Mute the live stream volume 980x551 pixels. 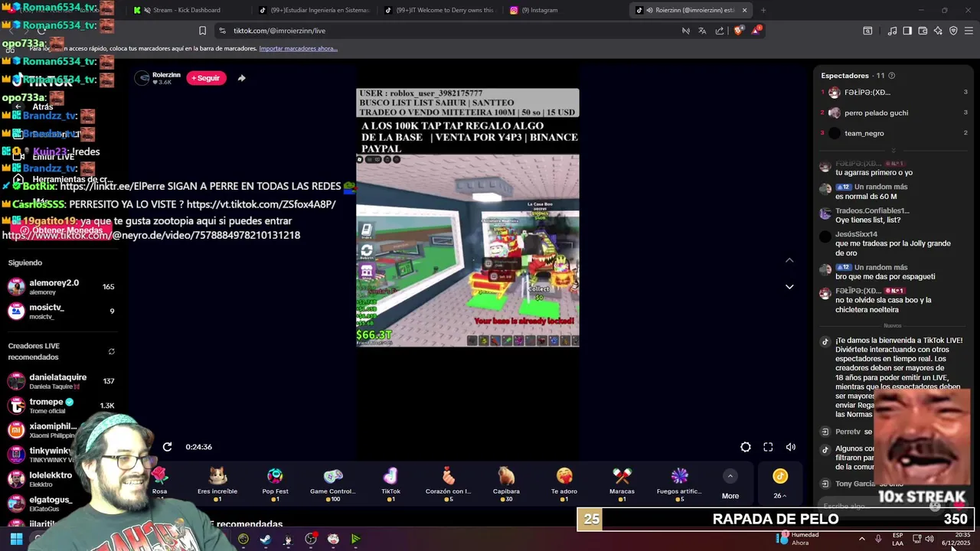click(791, 447)
